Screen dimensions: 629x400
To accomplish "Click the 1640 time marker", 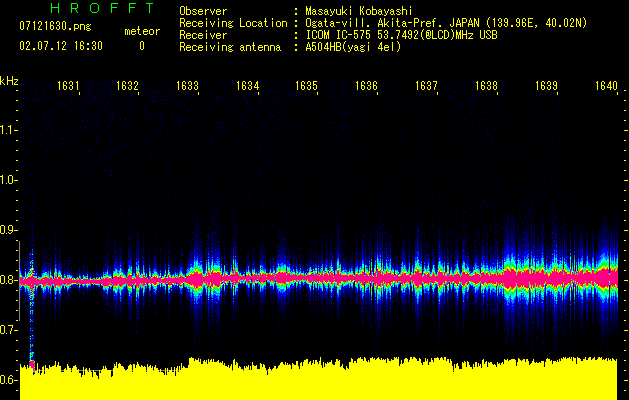I will click(x=606, y=86).
